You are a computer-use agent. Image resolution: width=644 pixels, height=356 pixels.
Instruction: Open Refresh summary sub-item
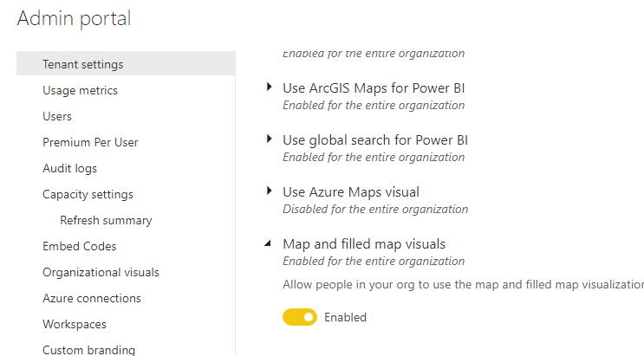[x=106, y=220]
